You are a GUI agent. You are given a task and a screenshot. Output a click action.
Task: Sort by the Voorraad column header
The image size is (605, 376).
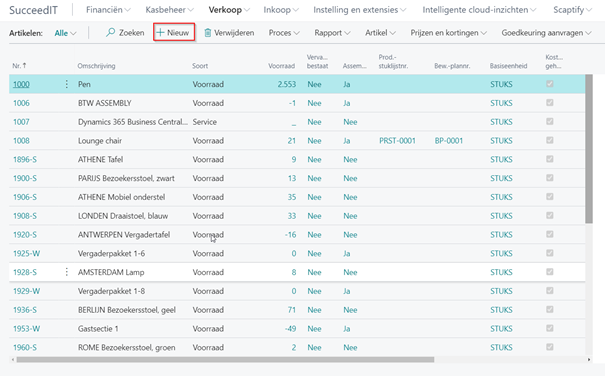282,66
